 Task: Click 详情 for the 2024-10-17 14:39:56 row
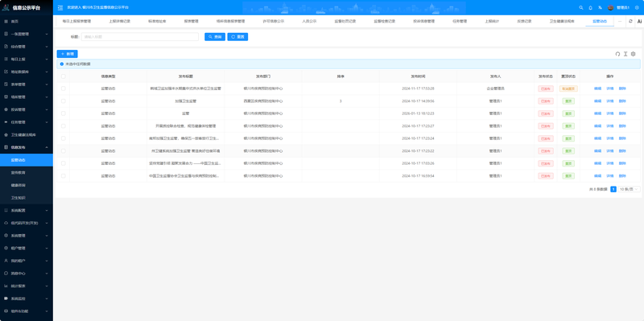coord(610,101)
